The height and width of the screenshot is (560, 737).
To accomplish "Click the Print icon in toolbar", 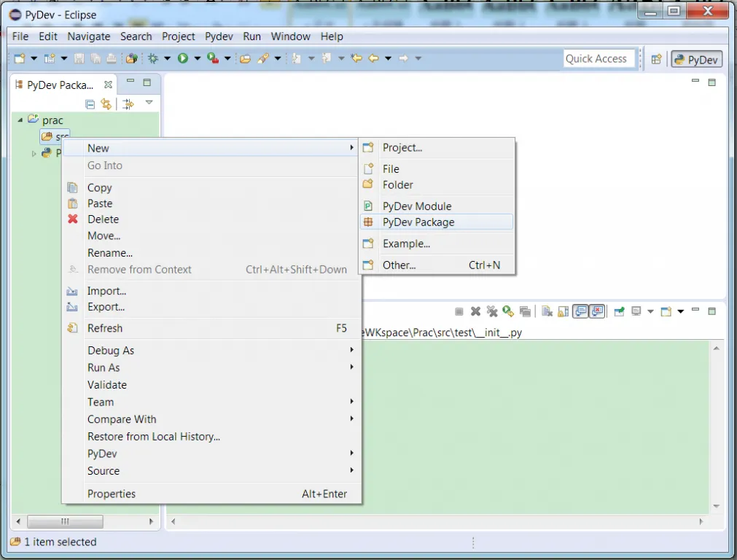I will pos(112,58).
